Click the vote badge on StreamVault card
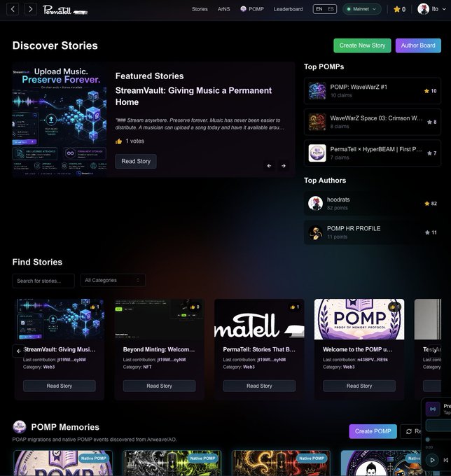The width and height of the screenshot is (451, 476). tap(95, 307)
